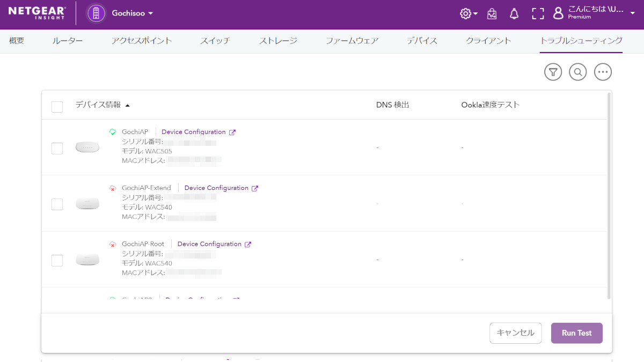Open the デバイス tab

(x=422, y=41)
